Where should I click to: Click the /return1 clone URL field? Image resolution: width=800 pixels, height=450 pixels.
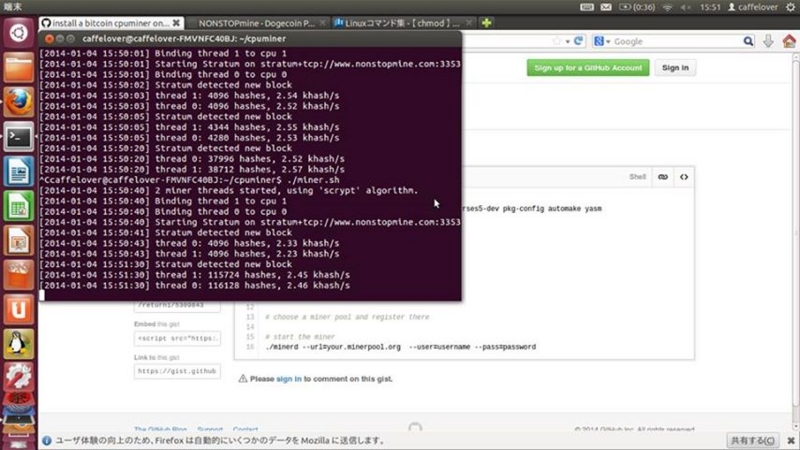(177, 306)
